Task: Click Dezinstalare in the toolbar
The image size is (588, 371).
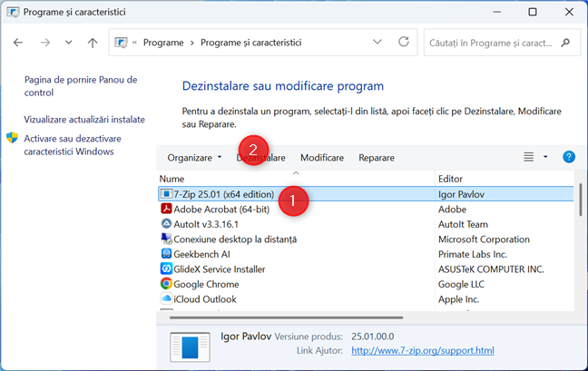Action: click(x=261, y=158)
